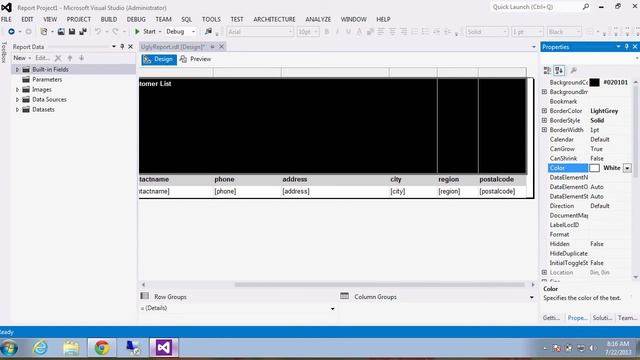
Task: Click the Navigate Backward toolbar icon
Action: [x=11, y=31]
